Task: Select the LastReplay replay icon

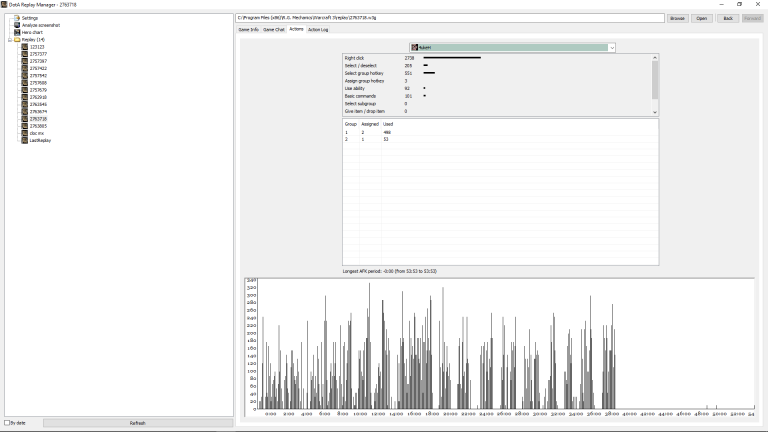Action: [x=24, y=140]
